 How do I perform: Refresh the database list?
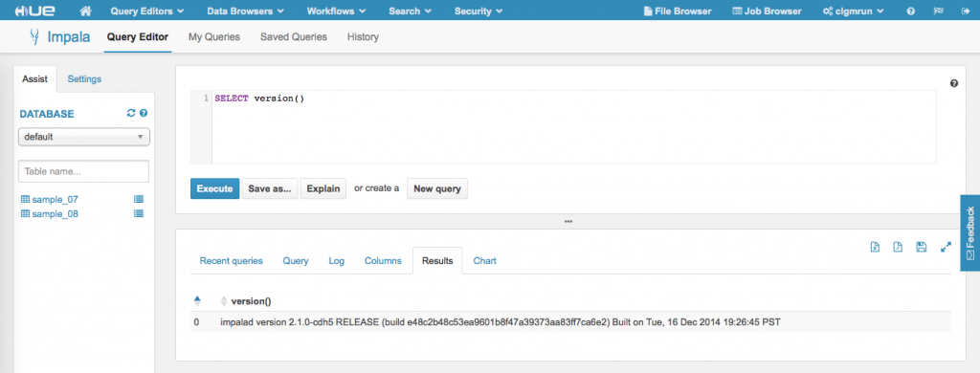131,113
